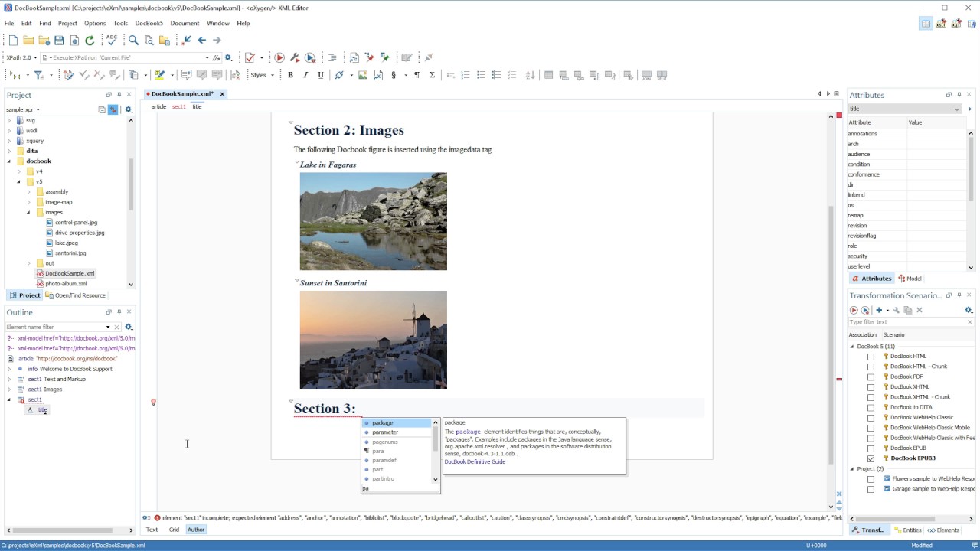980x551 pixels.
Task: Switch to Open/Find Resource view
Action: (75, 295)
